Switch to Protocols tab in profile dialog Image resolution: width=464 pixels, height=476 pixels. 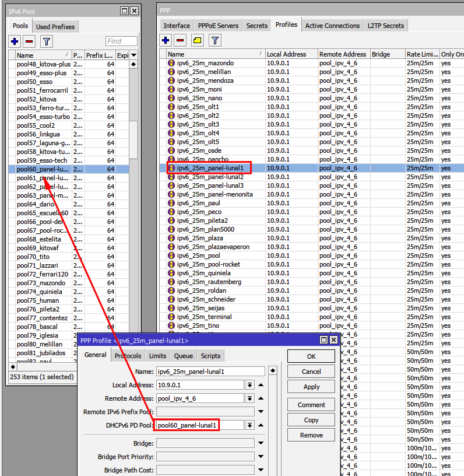[x=128, y=356]
